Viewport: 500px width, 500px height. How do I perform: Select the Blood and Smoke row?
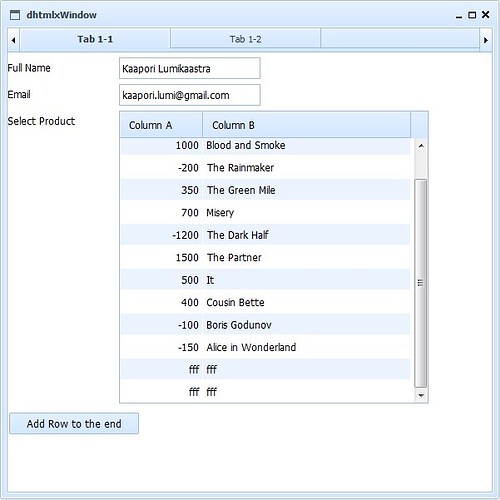(265, 145)
